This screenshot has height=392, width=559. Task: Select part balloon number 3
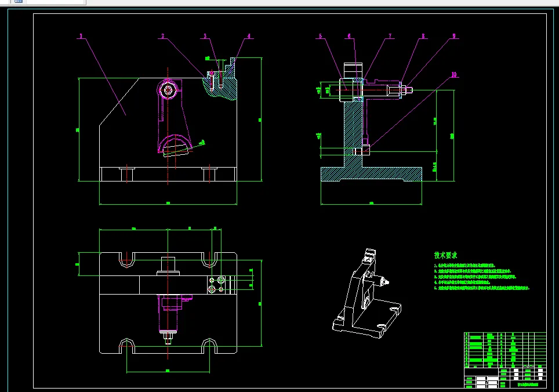(205, 36)
